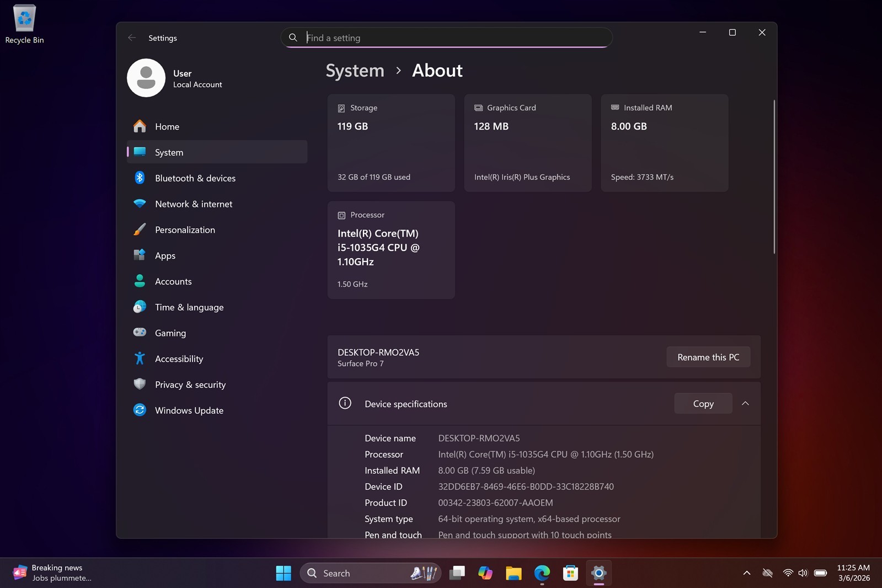This screenshot has width=882, height=588.
Task: Click 'Speed: 3733 MT/s' text
Action: click(642, 177)
